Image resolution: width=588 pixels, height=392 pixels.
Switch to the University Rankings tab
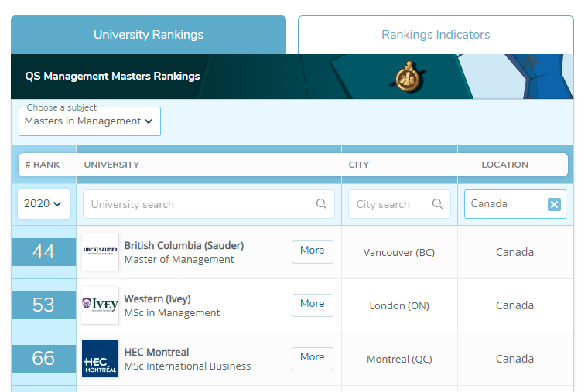click(149, 35)
